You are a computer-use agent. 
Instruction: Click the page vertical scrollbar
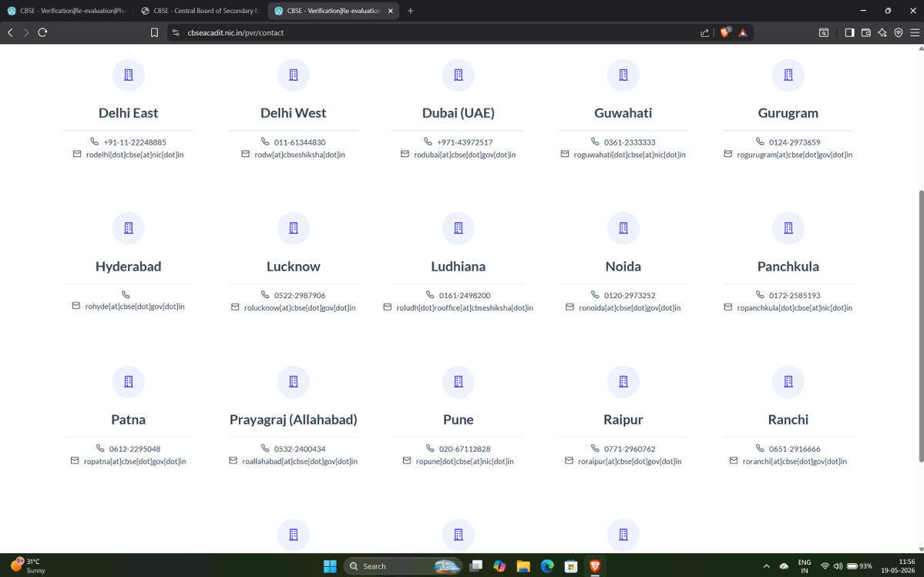(x=920, y=326)
